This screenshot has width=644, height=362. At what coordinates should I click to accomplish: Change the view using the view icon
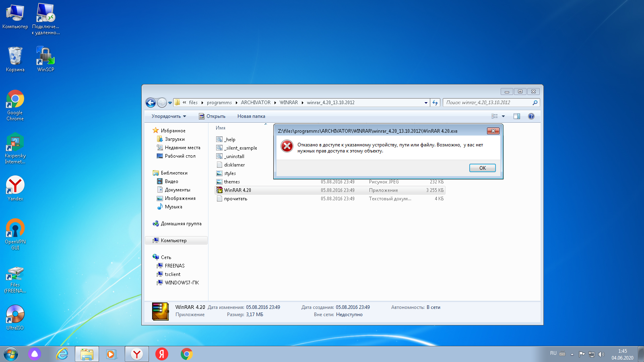tap(495, 116)
